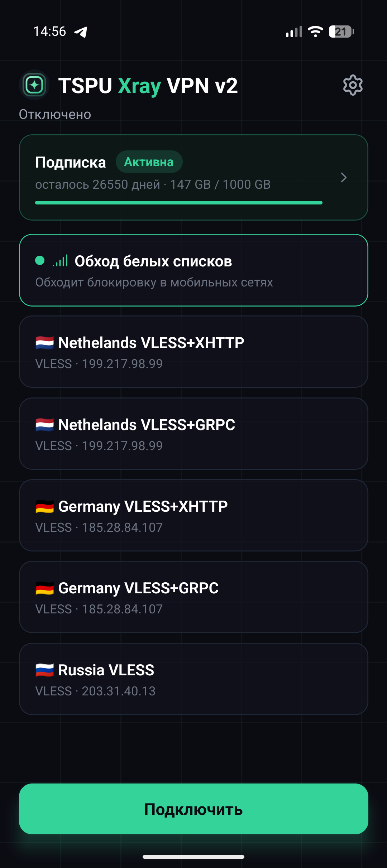This screenshot has width=387, height=868.
Task: Tap the Отключено connection status text
Action: [x=55, y=115]
